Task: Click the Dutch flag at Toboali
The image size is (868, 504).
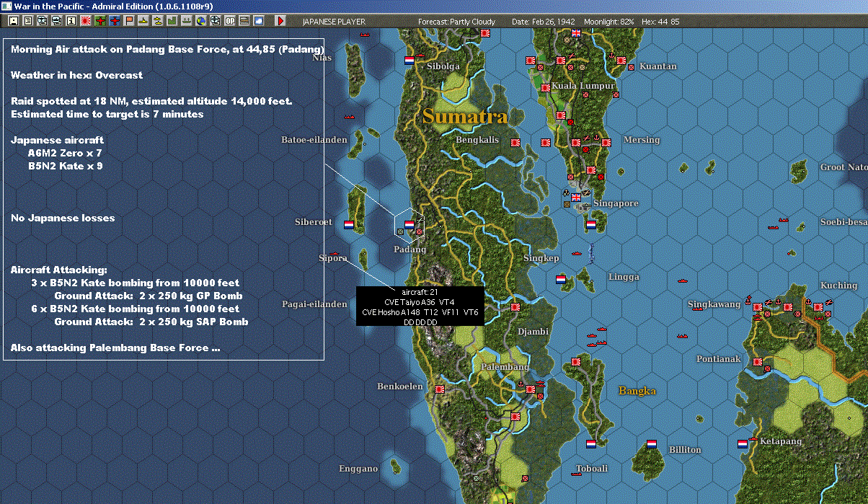Action: click(592, 443)
